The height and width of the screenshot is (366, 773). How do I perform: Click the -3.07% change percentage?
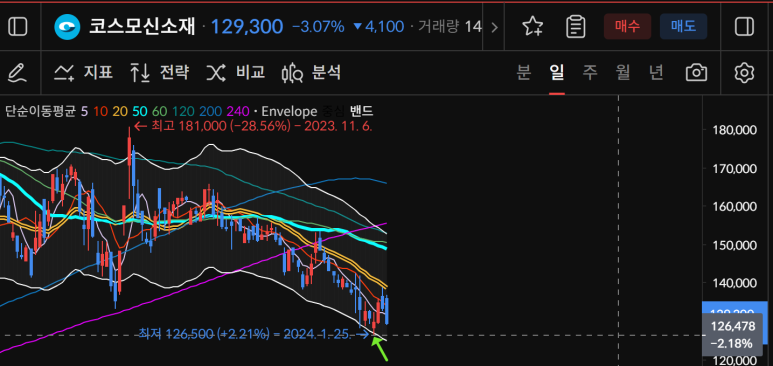click(318, 27)
